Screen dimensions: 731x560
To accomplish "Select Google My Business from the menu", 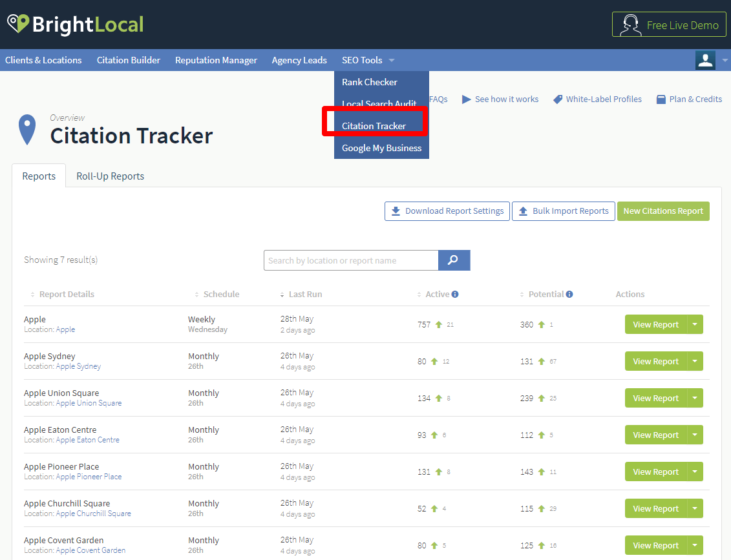I will (x=381, y=147).
